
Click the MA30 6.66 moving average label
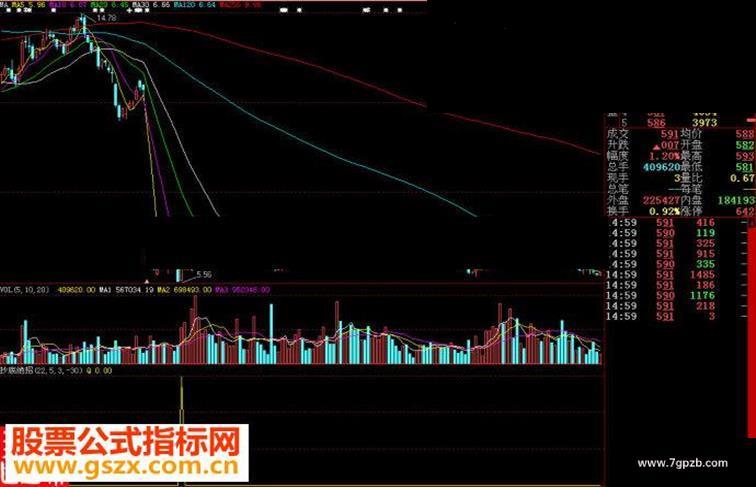pyautogui.click(x=151, y=5)
